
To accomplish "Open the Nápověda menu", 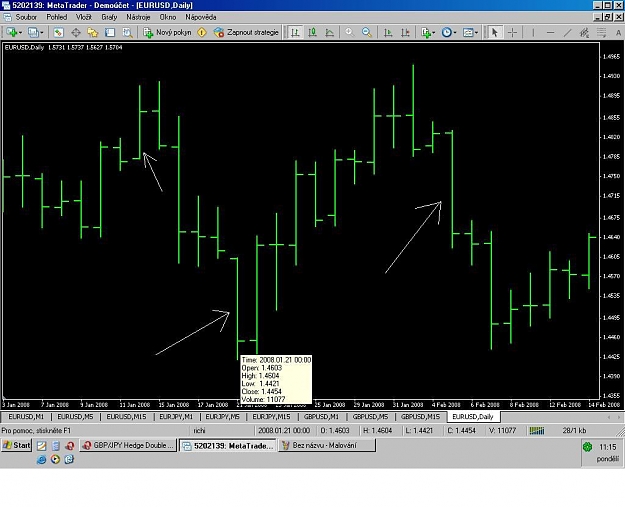I will [201, 17].
